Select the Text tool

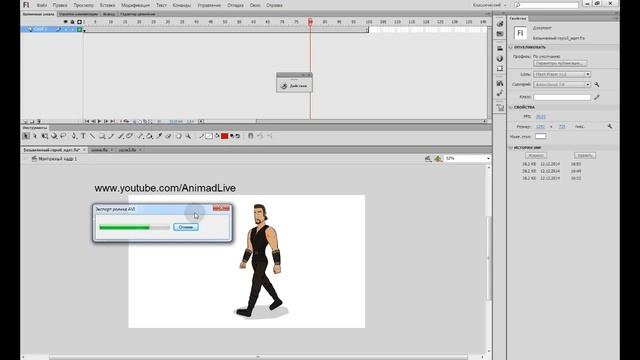tap(84, 136)
